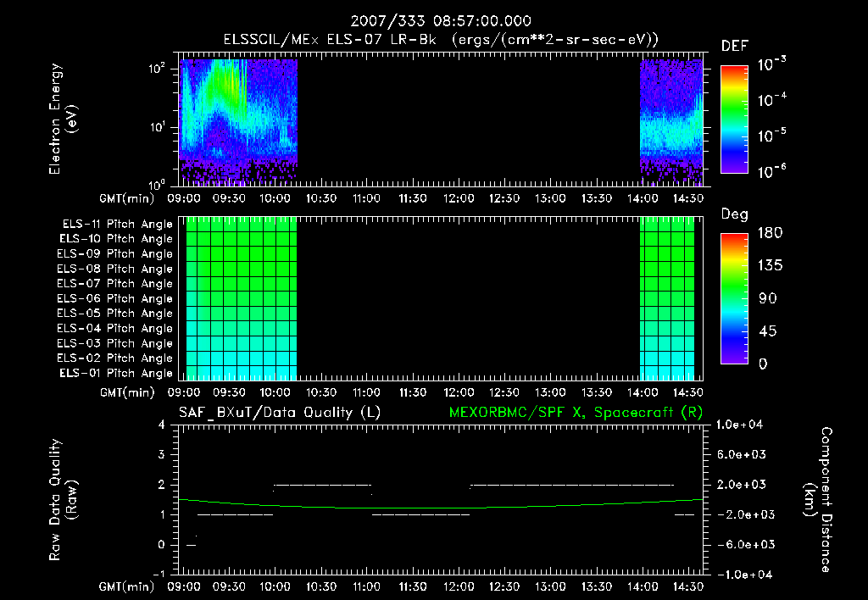This screenshot has width=868, height=600.
Task: Click the 10^2 tick on energy axis
Action: 158,69
